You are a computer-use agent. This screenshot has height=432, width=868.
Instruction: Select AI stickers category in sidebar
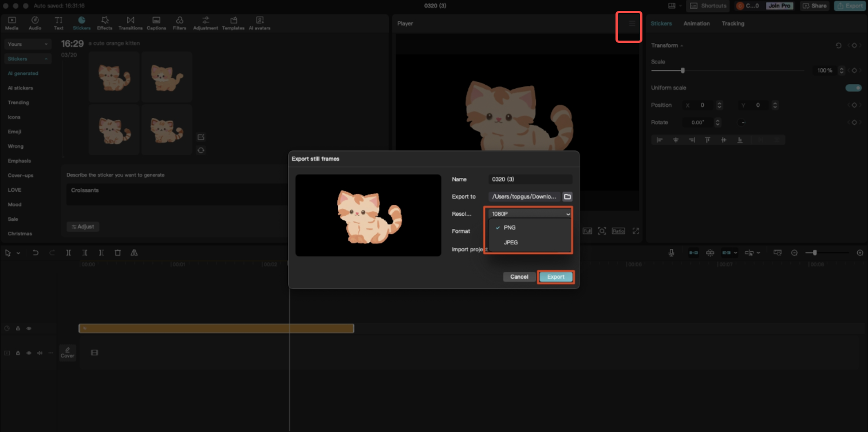pos(21,88)
